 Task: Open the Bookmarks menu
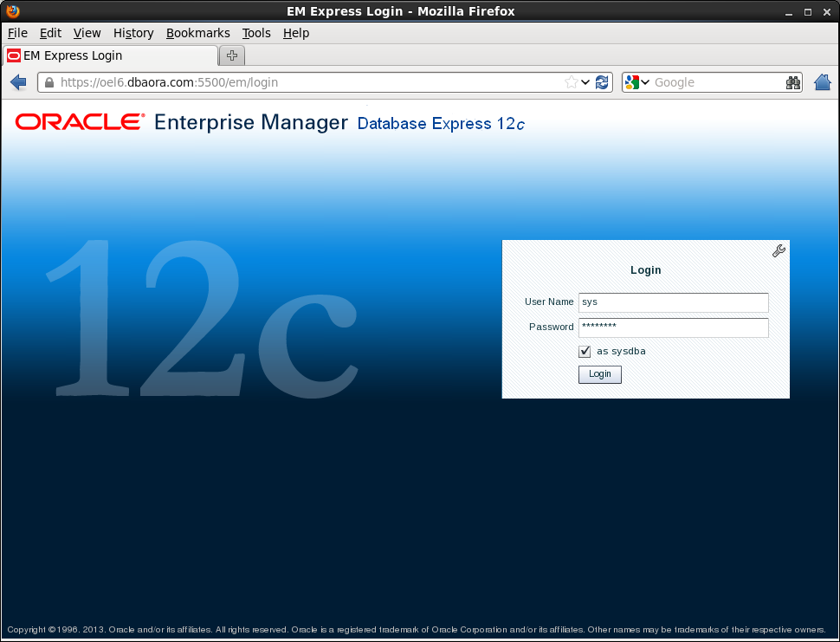point(197,33)
